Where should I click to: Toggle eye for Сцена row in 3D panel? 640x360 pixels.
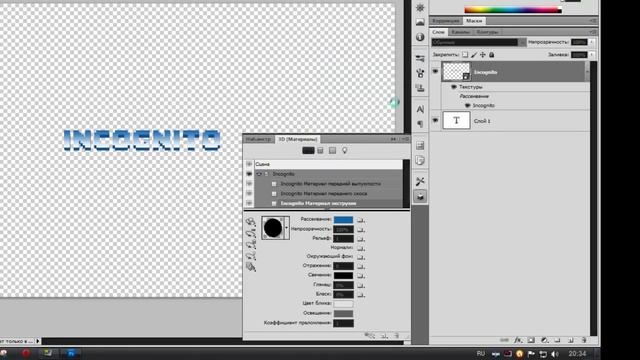click(x=249, y=164)
